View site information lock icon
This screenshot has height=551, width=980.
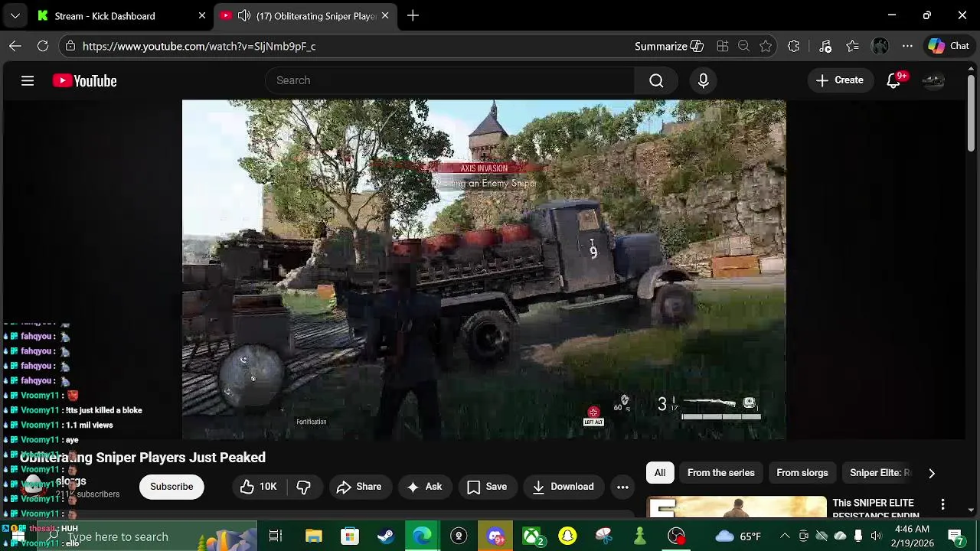click(x=70, y=46)
